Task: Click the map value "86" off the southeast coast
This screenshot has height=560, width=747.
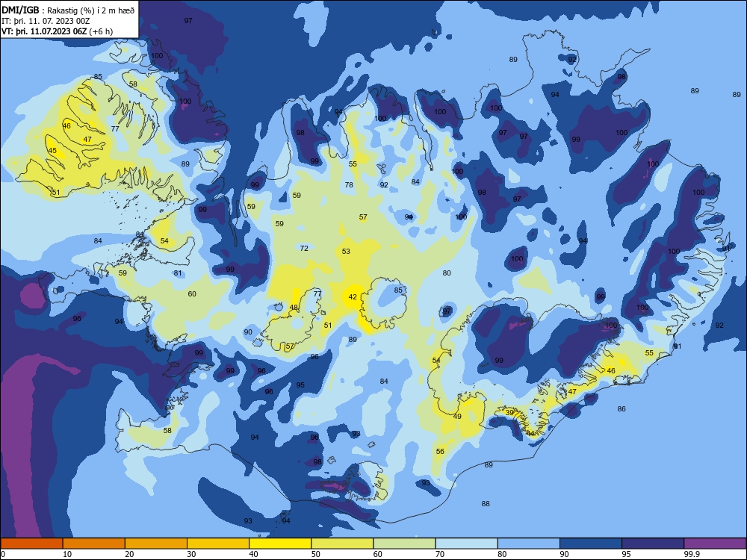Action: point(622,408)
